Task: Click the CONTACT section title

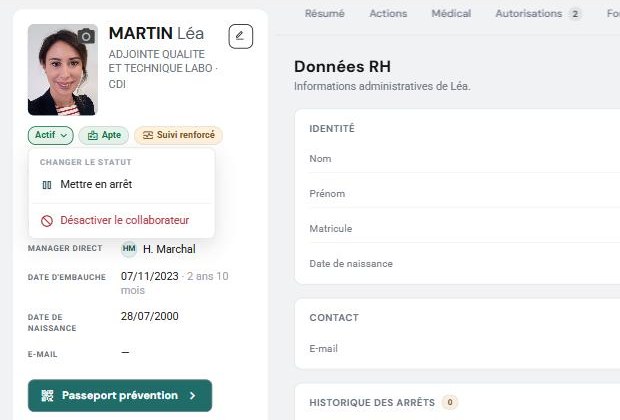Action: click(334, 318)
